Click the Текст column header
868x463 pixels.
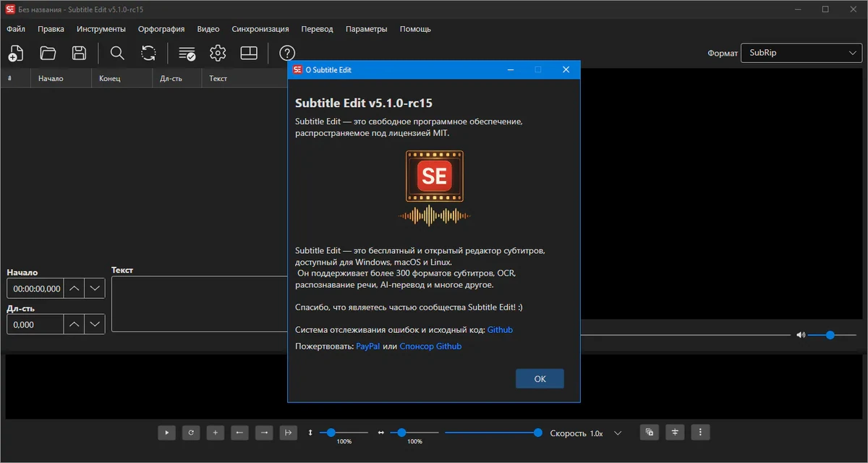tap(244, 78)
